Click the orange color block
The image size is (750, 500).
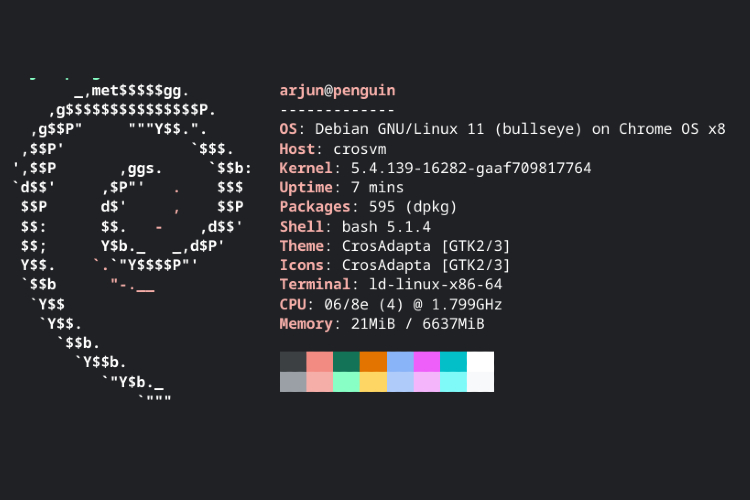coord(373,362)
